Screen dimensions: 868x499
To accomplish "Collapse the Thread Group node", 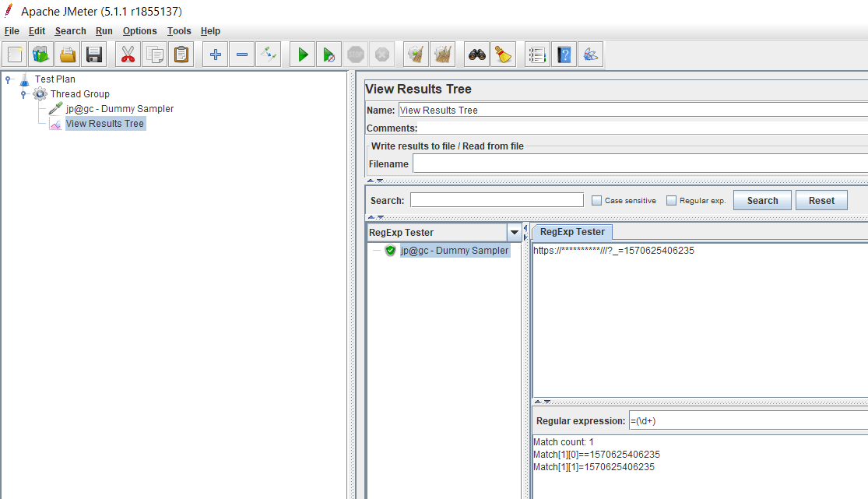I will (x=24, y=94).
